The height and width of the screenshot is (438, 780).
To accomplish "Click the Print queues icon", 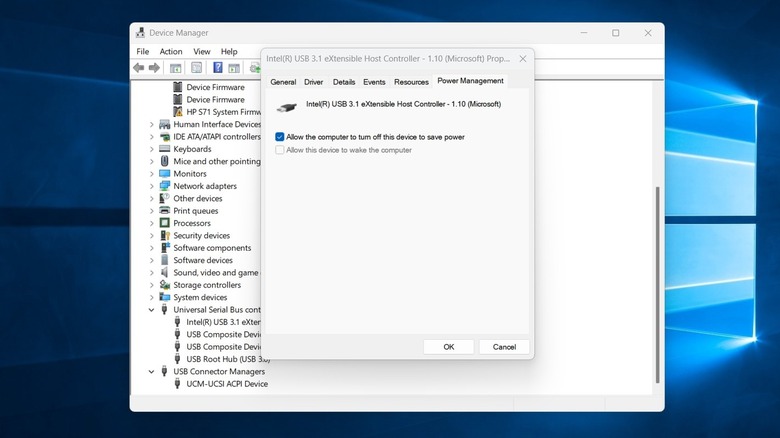I will tap(165, 211).
